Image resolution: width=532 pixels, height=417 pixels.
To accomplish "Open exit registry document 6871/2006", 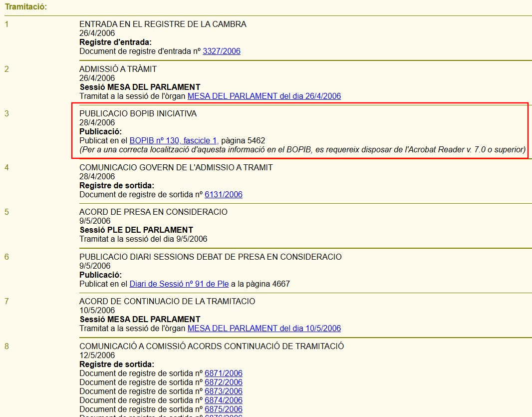I will point(224,373).
